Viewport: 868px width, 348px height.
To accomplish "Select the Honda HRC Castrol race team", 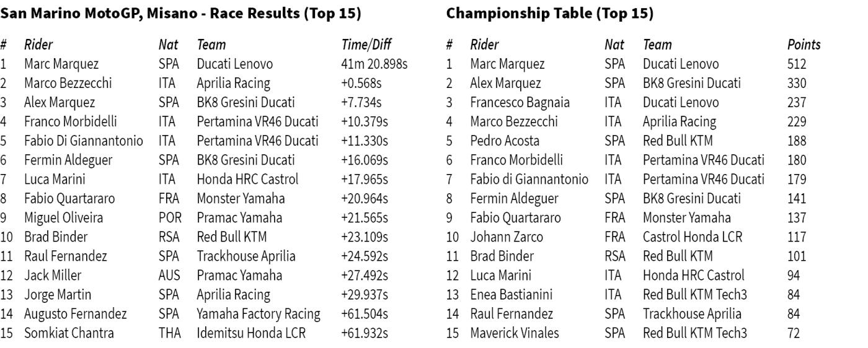I will point(247,179).
